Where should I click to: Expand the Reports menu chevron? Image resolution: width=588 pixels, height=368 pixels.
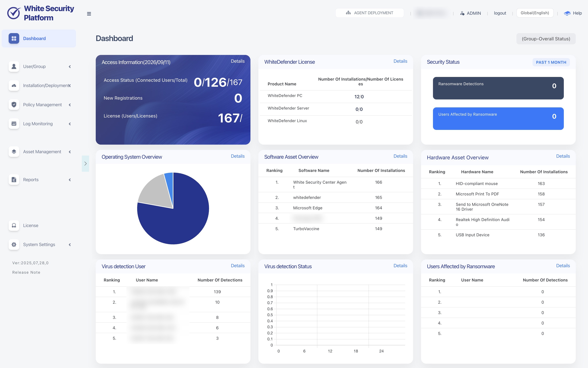click(70, 180)
